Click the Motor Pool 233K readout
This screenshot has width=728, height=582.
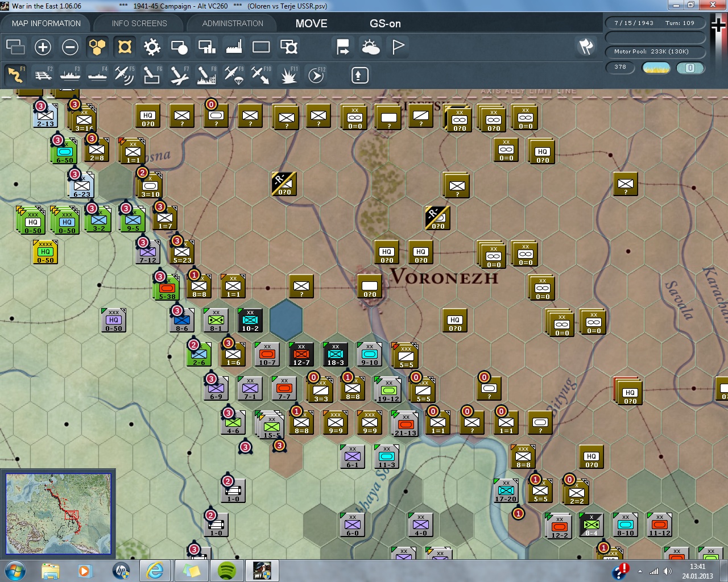pyautogui.click(x=655, y=52)
